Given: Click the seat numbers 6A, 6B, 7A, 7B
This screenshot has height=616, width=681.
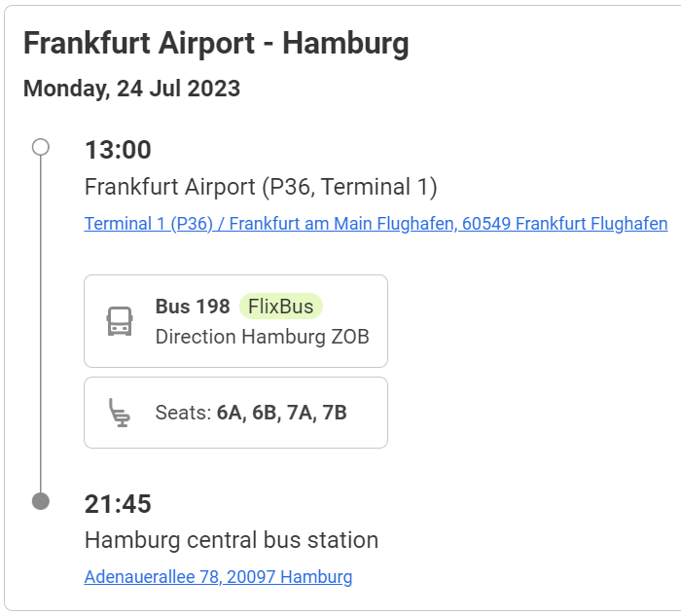Looking at the screenshot, I should (x=282, y=413).
